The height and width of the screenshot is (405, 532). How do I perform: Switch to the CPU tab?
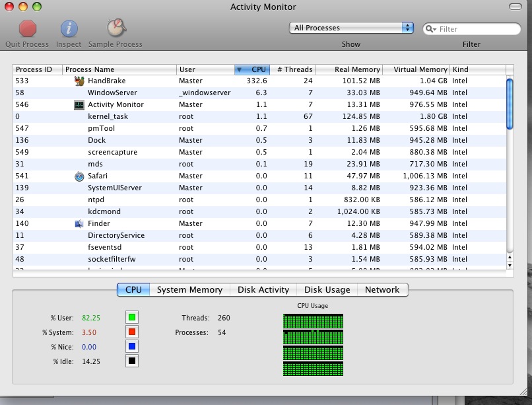[133, 289]
